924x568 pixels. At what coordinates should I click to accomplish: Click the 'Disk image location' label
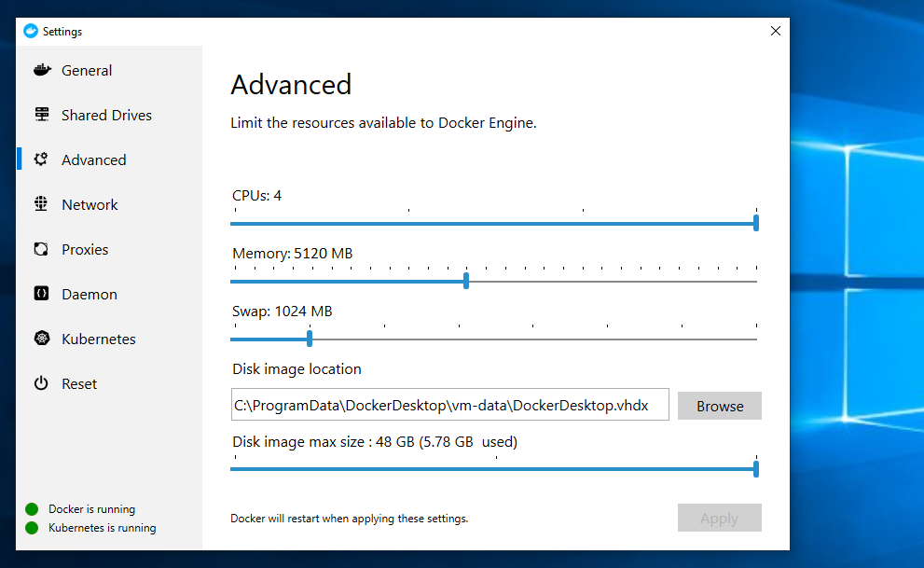(297, 368)
